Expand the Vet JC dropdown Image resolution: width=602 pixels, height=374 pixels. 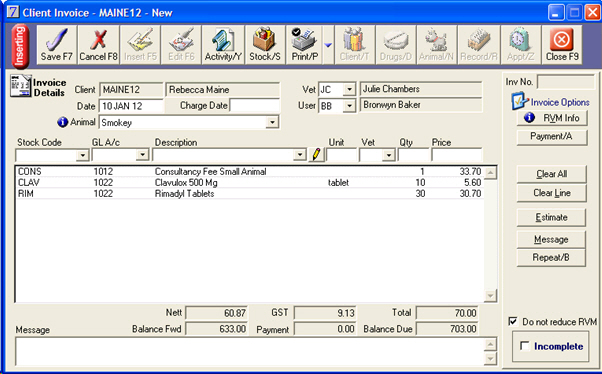click(x=349, y=89)
